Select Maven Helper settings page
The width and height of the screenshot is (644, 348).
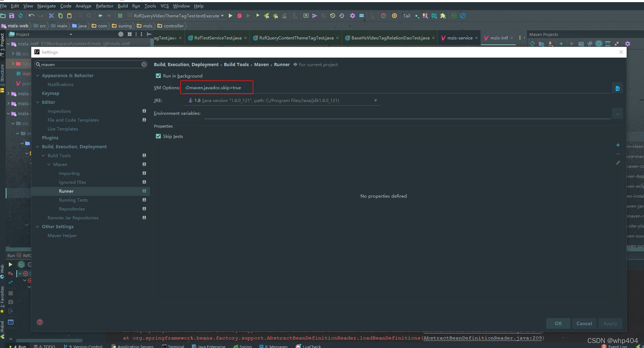click(62, 235)
